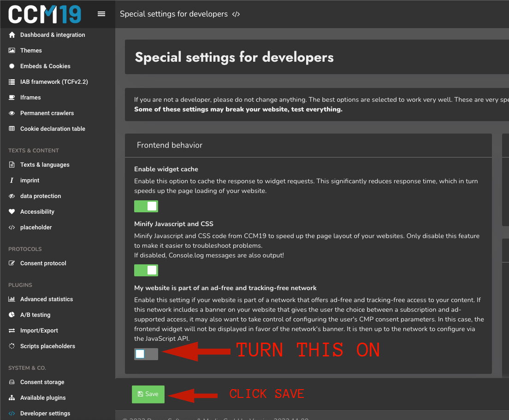The height and width of the screenshot is (420, 509).
Task: Open Texts & languages page
Action: (x=45, y=165)
